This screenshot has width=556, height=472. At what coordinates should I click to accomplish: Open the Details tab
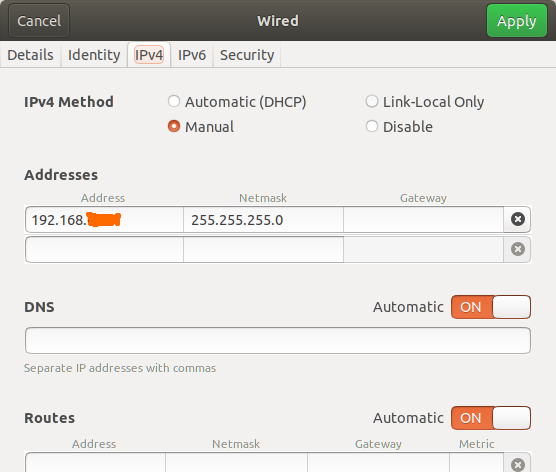coord(30,55)
